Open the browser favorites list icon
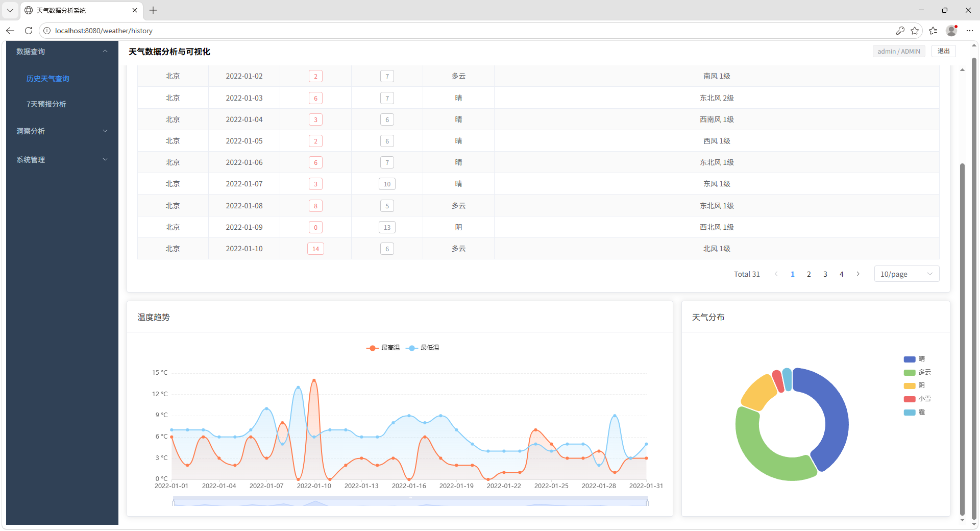Screen dimensions: 980x531 click(933, 31)
